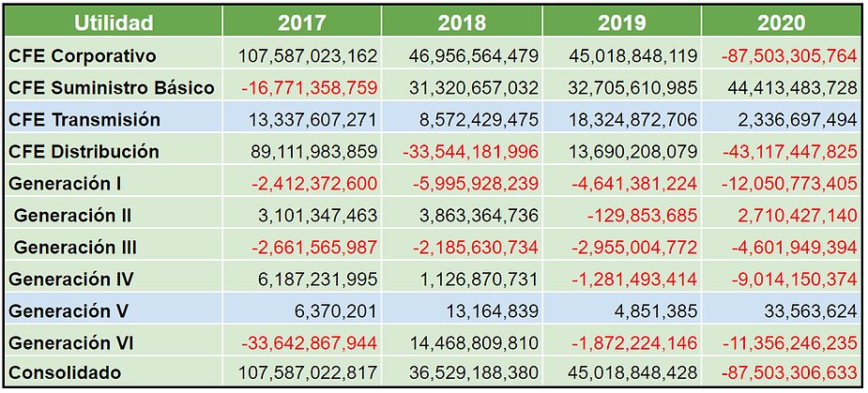Select cell value 44,413,483,728

tap(794, 88)
